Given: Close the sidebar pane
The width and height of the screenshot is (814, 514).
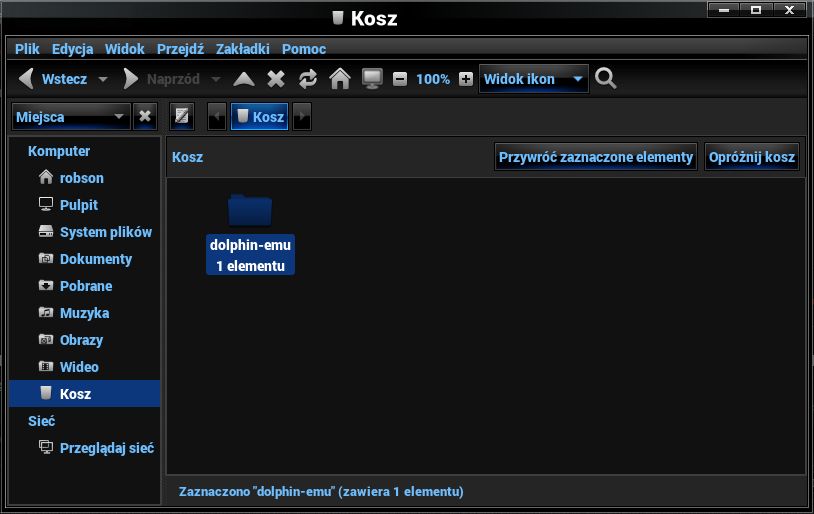Looking at the screenshot, I should (x=145, y=116).
